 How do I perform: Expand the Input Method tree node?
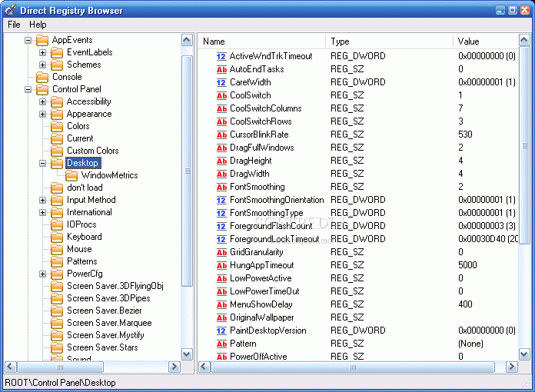[x=42, y=201]
